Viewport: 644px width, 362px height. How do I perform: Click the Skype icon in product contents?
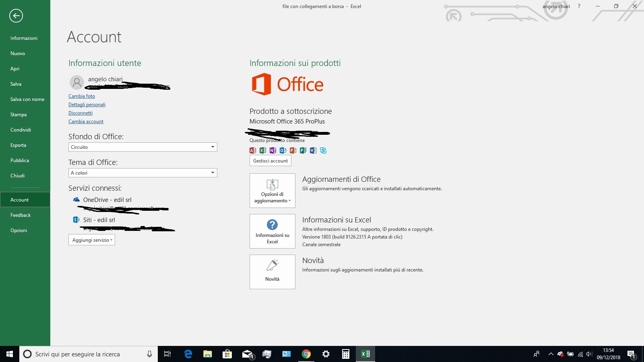pos(323,150)
